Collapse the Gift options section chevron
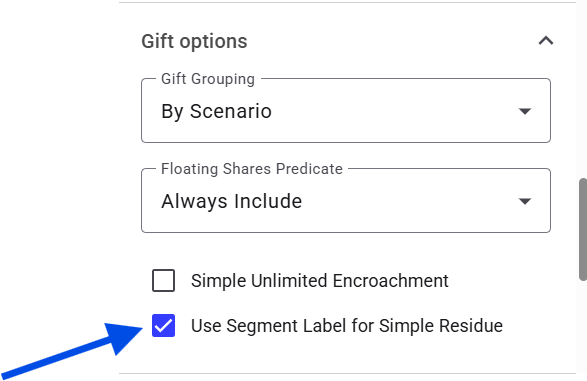 546,40
